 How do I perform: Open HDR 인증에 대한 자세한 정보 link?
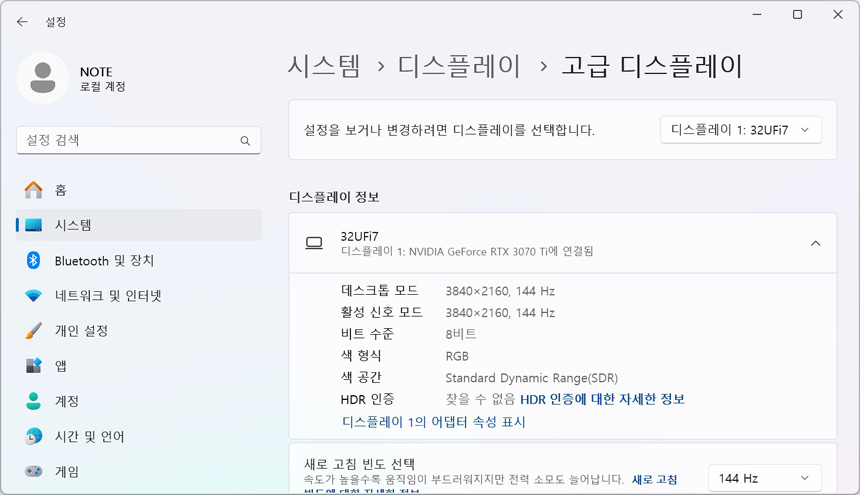point(602,399)
